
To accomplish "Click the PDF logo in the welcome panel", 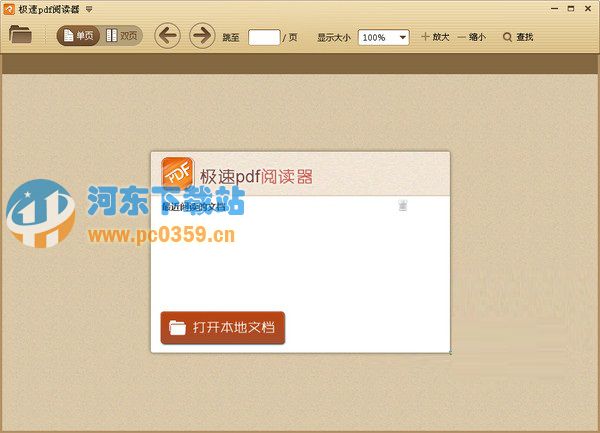I will click(177, 173).
